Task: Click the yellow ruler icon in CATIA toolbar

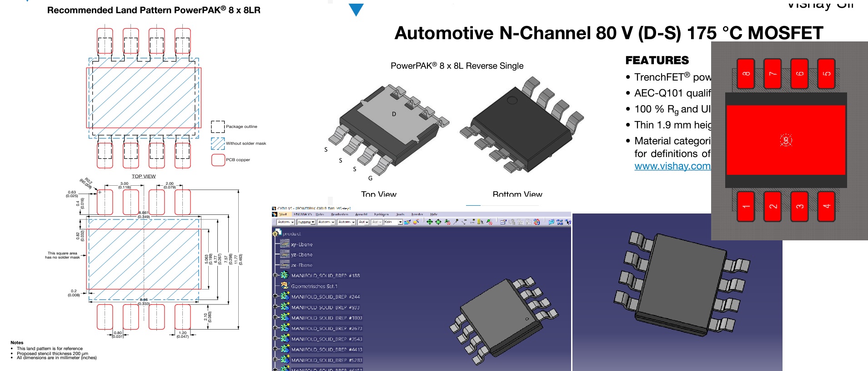Action: coord(480,222)
